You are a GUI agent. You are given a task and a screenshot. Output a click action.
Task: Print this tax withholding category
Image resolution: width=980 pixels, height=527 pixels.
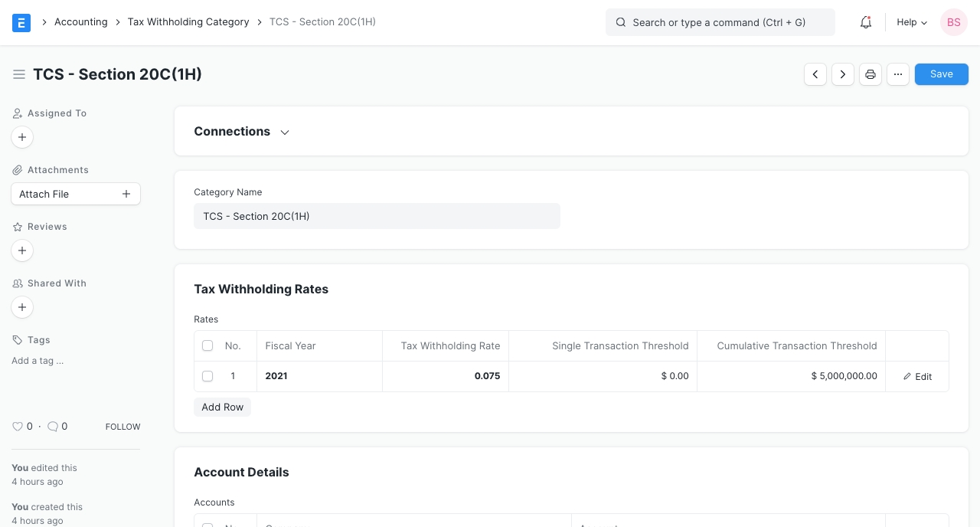tap(871, 74)
